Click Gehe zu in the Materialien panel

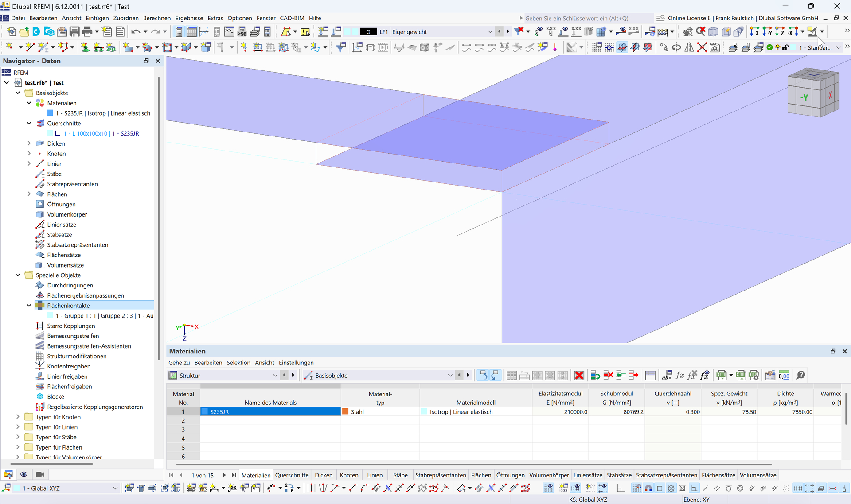tap(179, 363)
